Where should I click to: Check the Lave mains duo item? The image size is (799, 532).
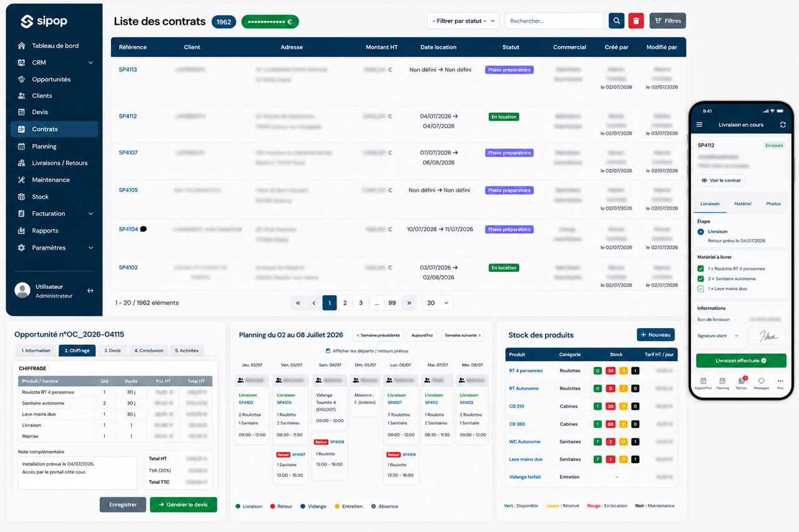pos(701,289)
